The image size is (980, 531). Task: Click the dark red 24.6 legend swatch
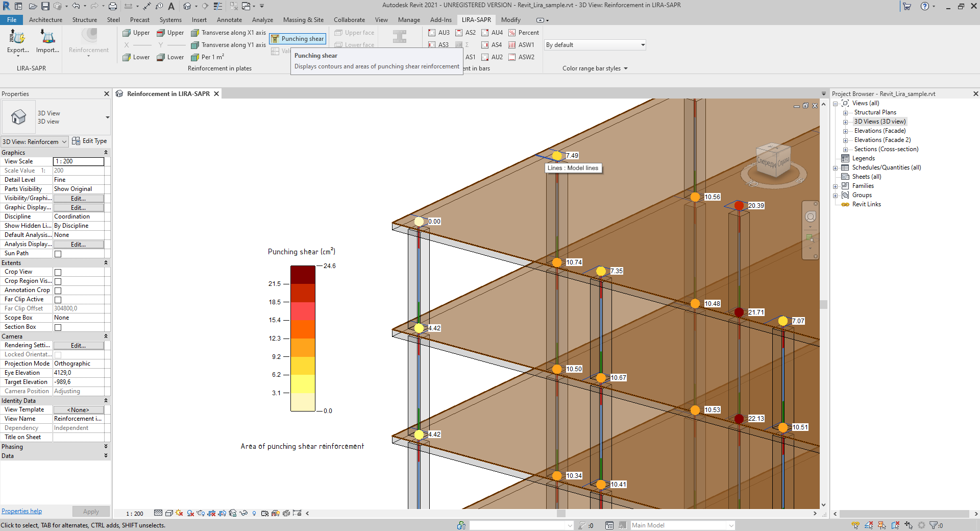point(303,274)
